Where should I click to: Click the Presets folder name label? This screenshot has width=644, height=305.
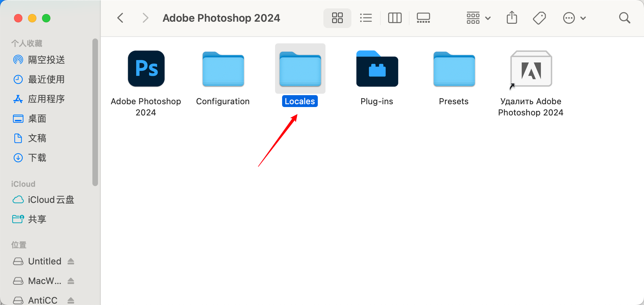click(454, 101)
